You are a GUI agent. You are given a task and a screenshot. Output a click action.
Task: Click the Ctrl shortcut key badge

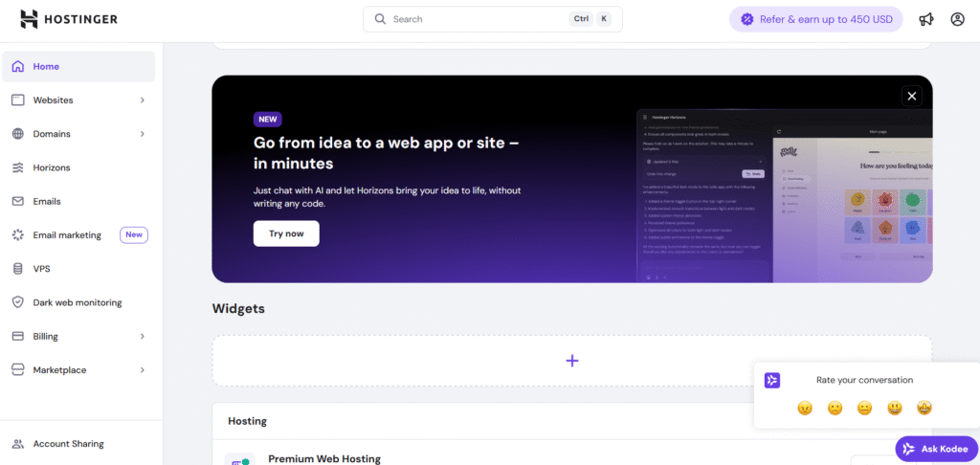point(581,19)
